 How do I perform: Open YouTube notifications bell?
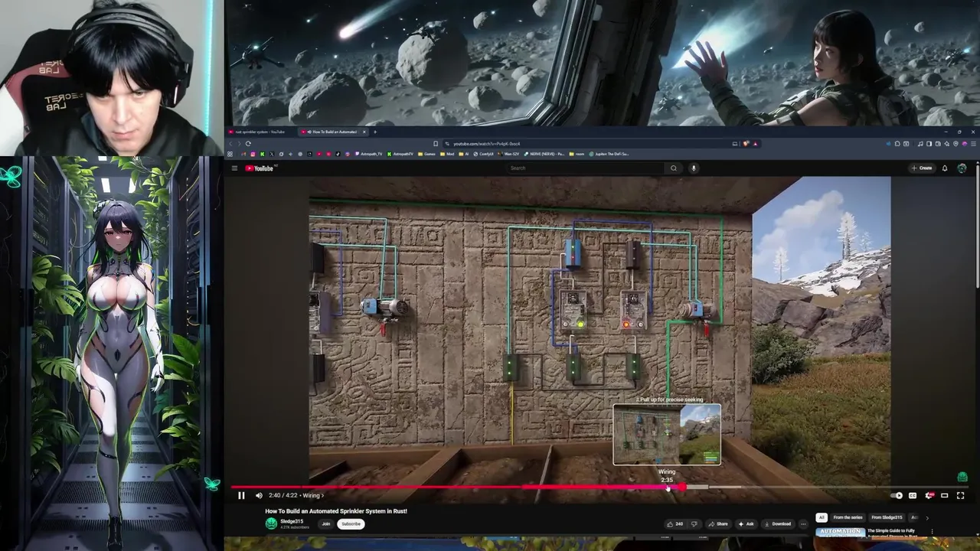click(x=945, y=168)
